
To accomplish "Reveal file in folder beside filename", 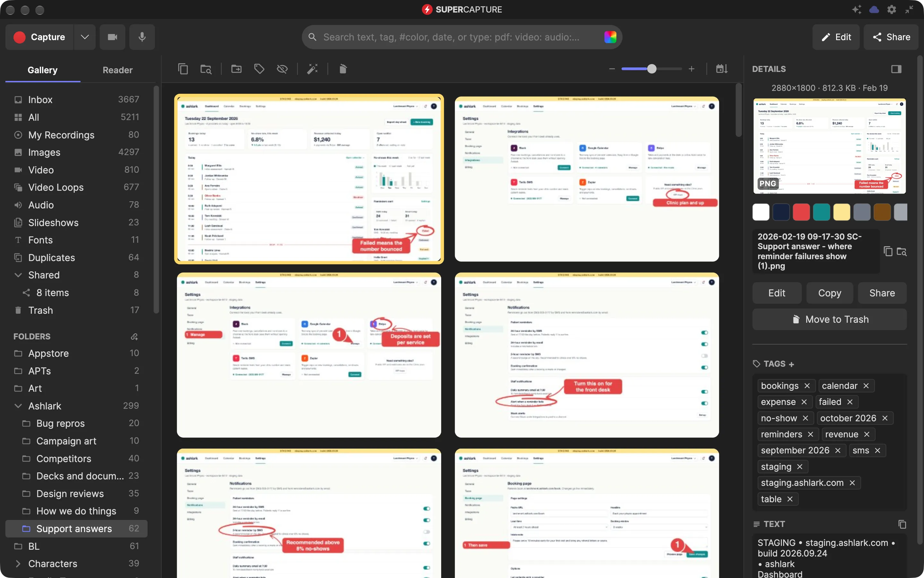I will [x=902, y=251].
